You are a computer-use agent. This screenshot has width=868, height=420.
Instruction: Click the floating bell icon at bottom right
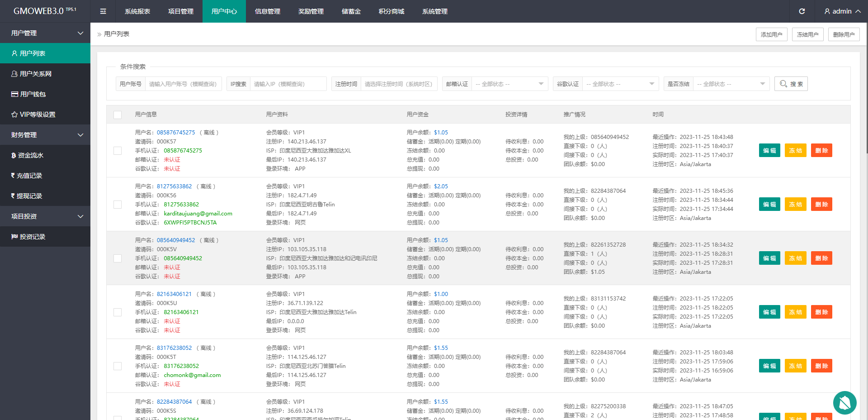[844, 402]
